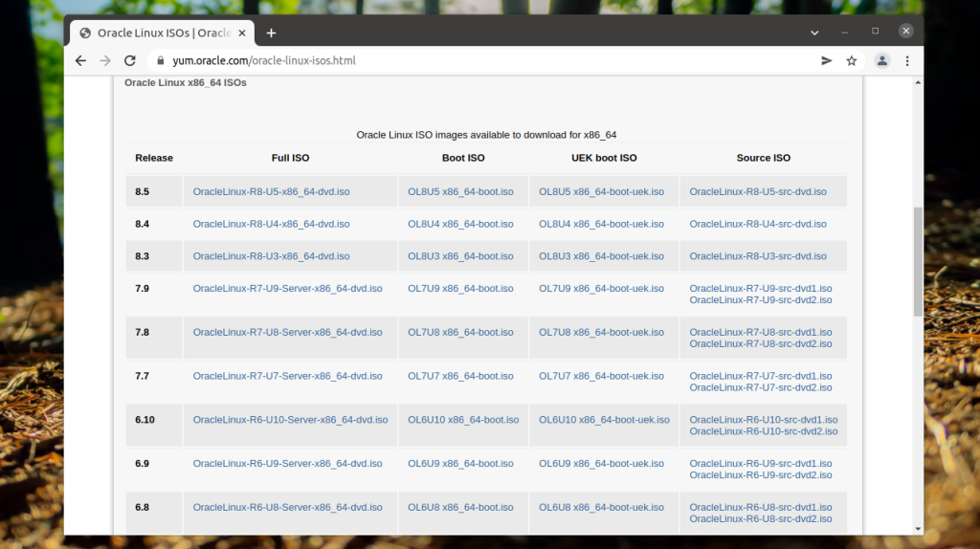The height and width of the screenshot is (549, 980).
Task: Open the Chrome three-dot menu
Action: point(907,60)
